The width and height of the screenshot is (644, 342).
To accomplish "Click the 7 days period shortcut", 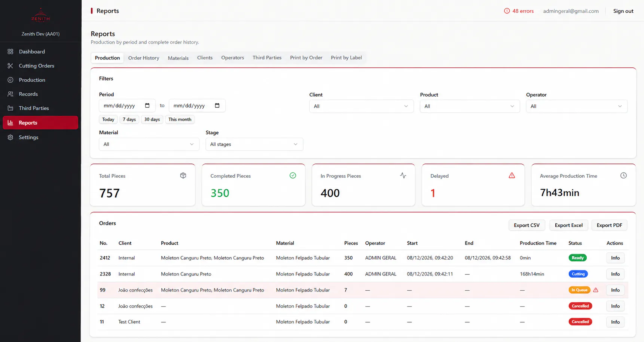I will click(129, 119).
